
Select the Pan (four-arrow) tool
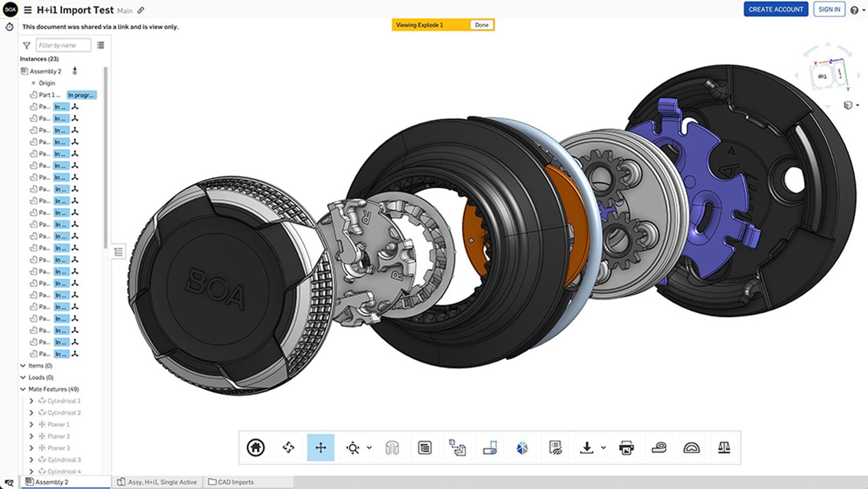[x=321, y=448]
